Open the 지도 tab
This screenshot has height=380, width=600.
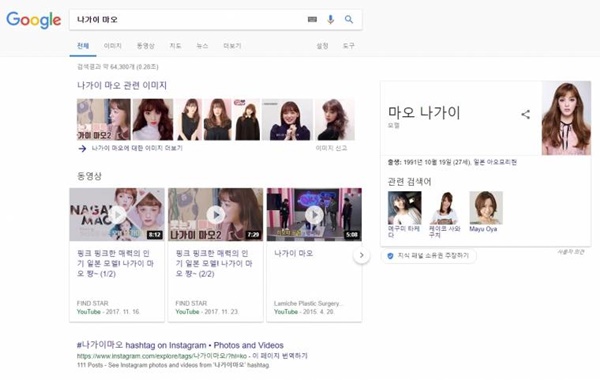(175, 46)
